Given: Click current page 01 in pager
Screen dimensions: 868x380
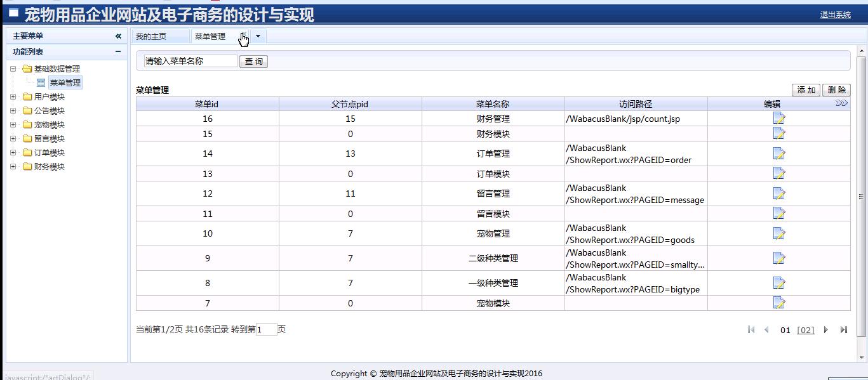Looking at the screenshot, I should tap(785, 330).
